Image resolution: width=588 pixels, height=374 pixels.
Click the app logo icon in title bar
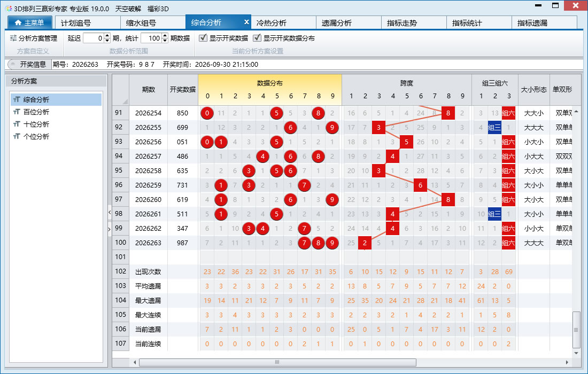click(8, 8)
